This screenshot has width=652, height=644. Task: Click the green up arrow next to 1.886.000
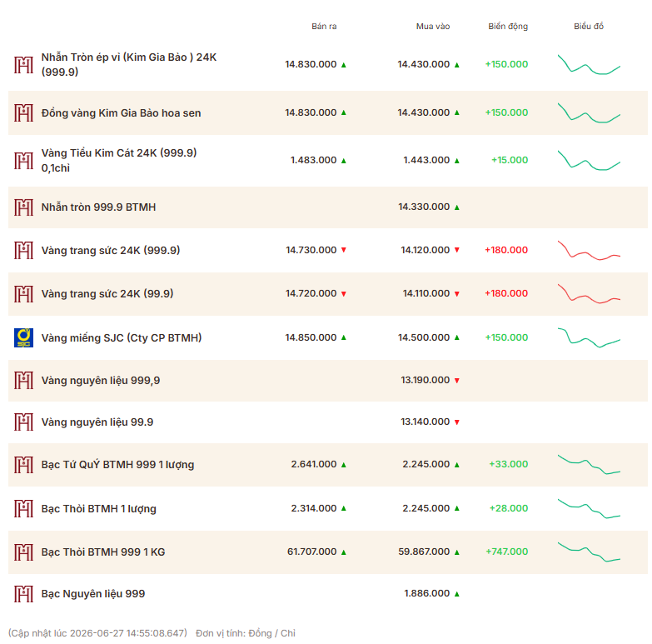[456, 594]
